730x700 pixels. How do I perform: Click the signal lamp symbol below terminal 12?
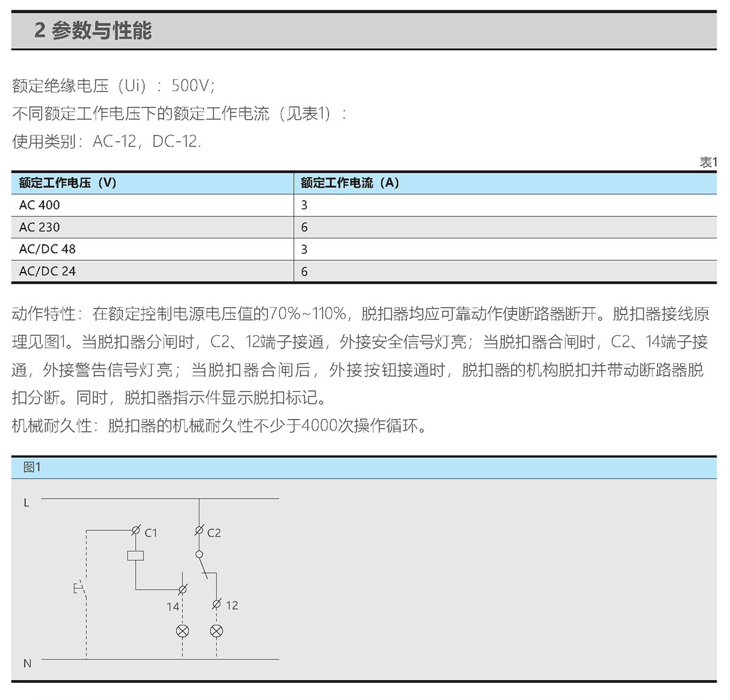[217, 631]
